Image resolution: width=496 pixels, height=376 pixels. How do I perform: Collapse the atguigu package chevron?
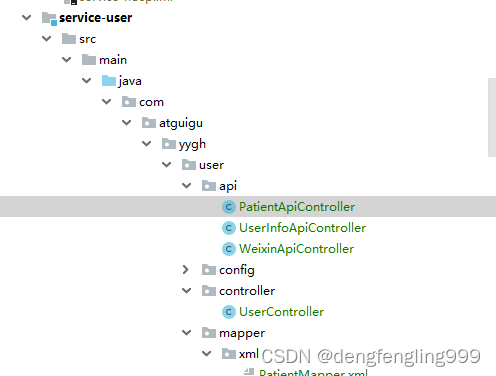pyautogui.click(x=127, y=123)
